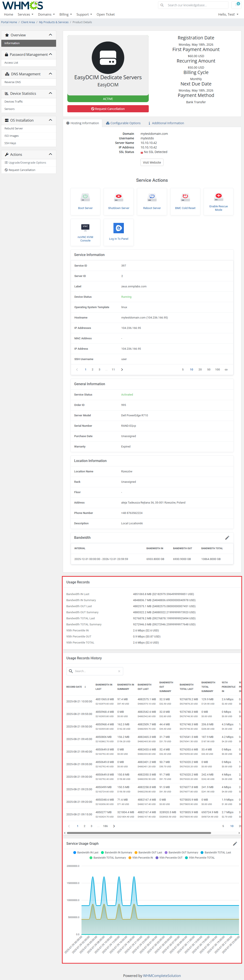This screenshot has width=244, height=980.
Task: Switch to Configurable Options tab
Action: click(x=123, y=123)
